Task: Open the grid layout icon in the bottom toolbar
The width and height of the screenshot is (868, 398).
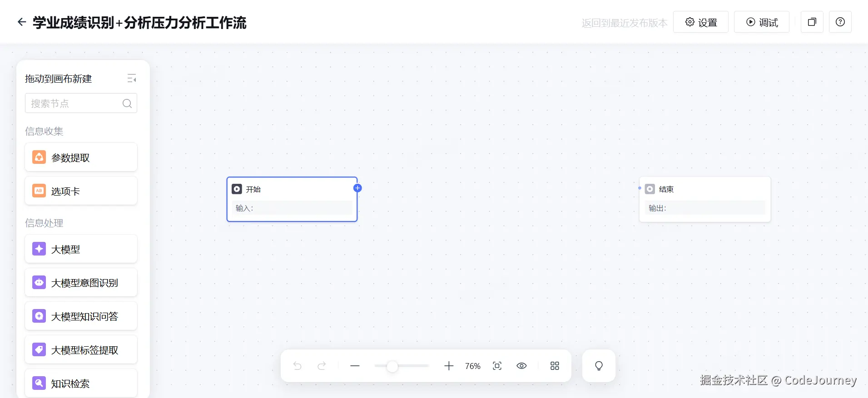Action: point(555,366)
